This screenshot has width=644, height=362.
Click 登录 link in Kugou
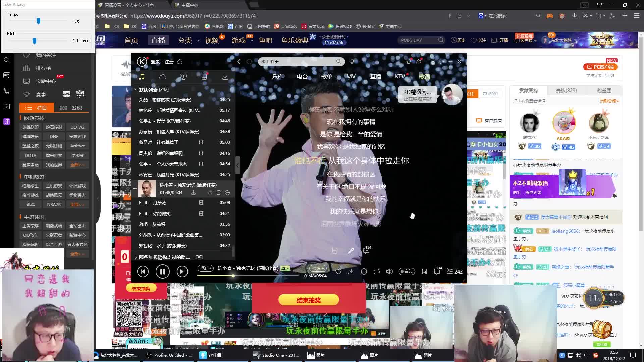[155, 62]
